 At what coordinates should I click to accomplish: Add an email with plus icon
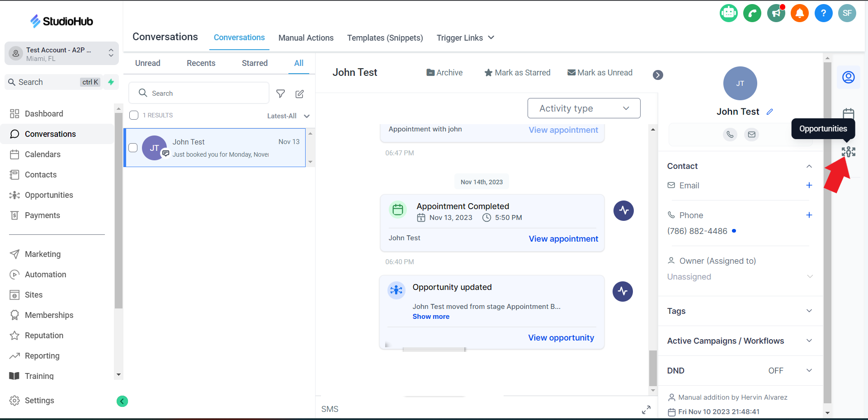click(x=809, y=185)
